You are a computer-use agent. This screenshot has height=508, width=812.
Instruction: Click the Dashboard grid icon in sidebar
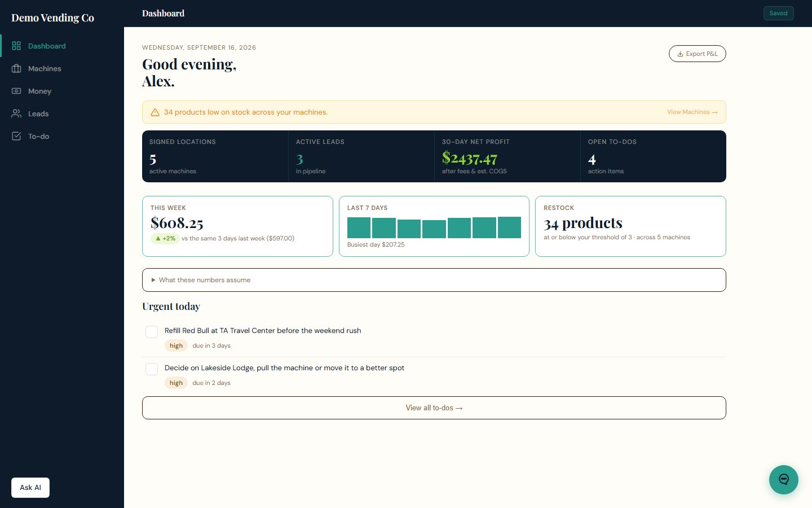coord(16,46)
